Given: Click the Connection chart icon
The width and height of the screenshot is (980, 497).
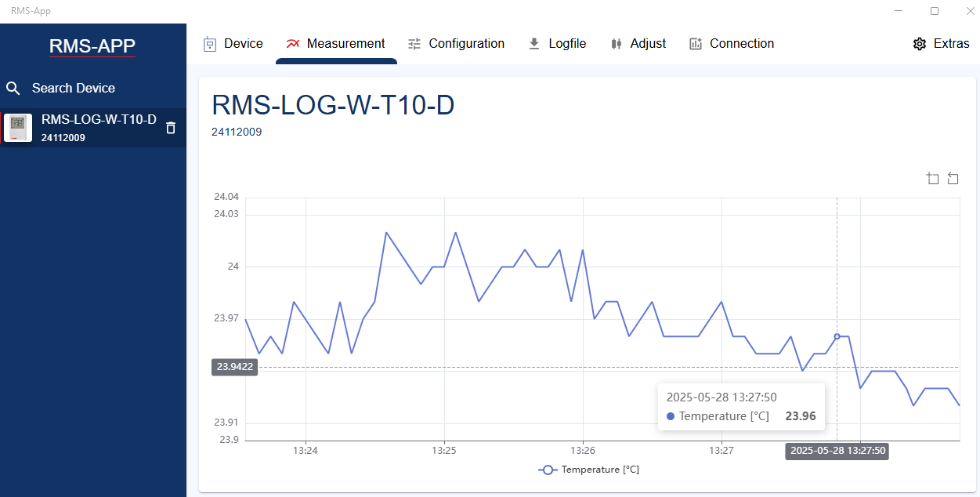Looking at the screenshot, I should tap(696, 44).
